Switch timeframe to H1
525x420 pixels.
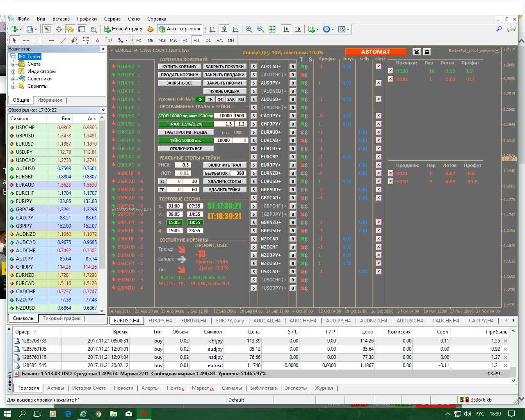click(x=185, y=40)
